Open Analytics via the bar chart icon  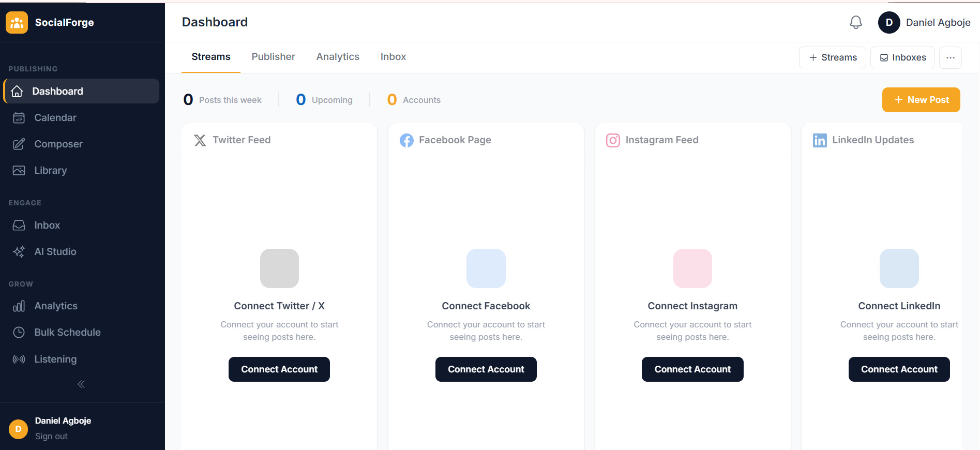coord(19,306)
